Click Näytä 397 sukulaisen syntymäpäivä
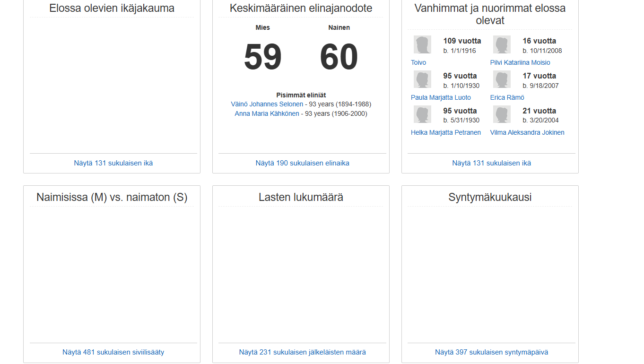 (491, 352)
